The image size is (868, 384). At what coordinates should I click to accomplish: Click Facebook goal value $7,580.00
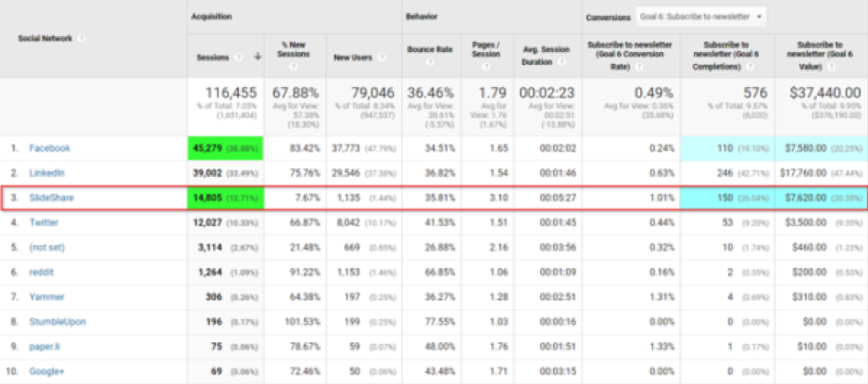point(808,148)
